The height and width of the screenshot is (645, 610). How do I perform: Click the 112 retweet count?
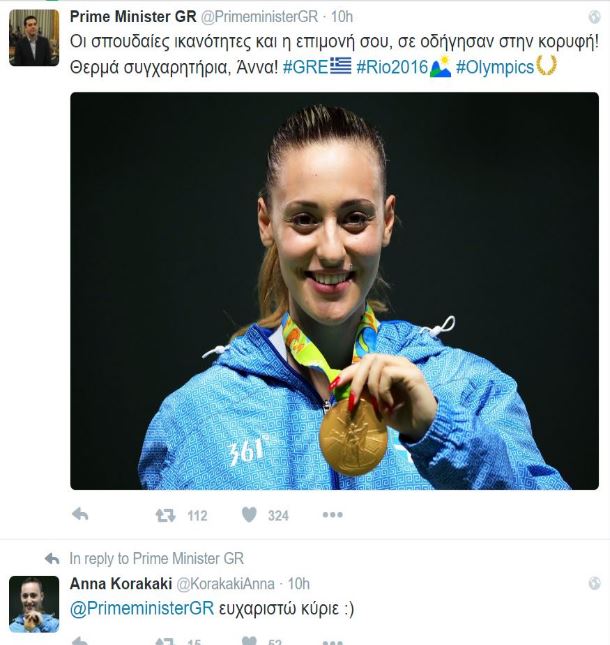coord(197,515)
